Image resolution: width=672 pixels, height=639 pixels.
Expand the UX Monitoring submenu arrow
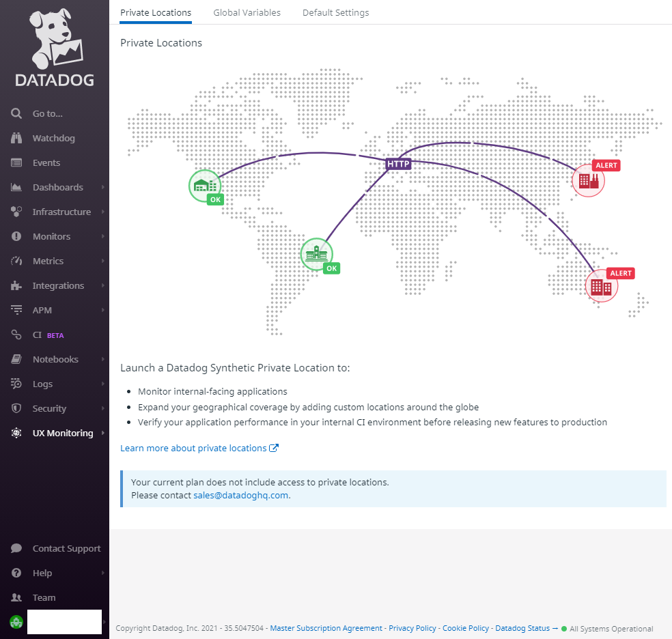point(103,433)
